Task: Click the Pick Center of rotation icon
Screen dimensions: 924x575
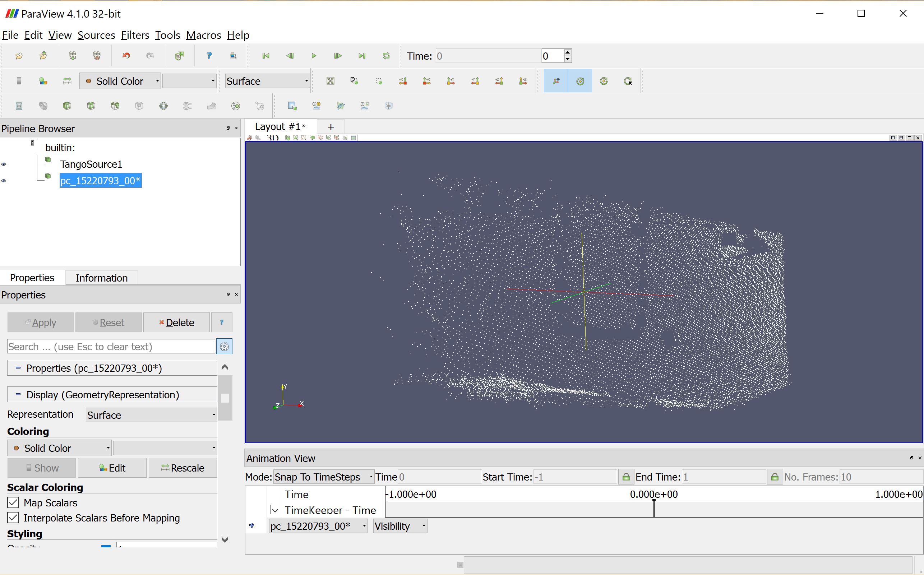Action: pyautogui.click(x=628, y=81)
